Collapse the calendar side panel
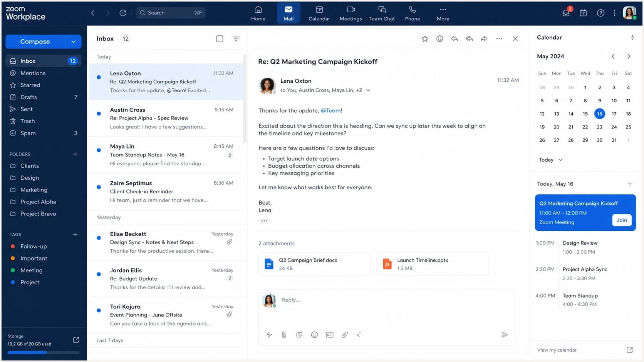The height and width of the screenshot is (362, 644). (632, 37)
